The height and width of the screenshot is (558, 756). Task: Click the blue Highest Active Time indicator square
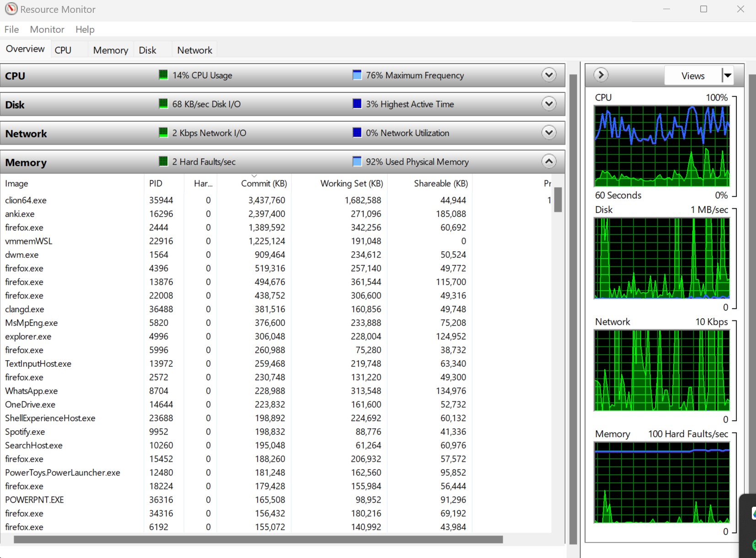pyautogui.click(x=357, y=103)
